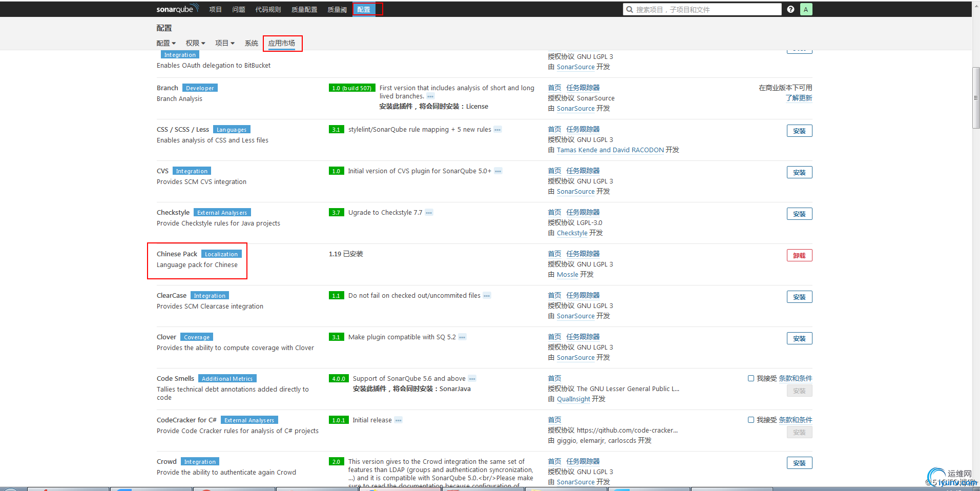The width and height of the screenshot is (980, 491).
Task: Open CVS plugin 首页 link
Action: point(554,171)
